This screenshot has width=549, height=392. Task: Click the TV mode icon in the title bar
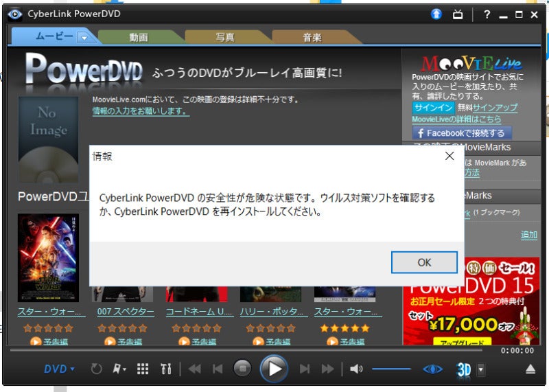point(458,14)
